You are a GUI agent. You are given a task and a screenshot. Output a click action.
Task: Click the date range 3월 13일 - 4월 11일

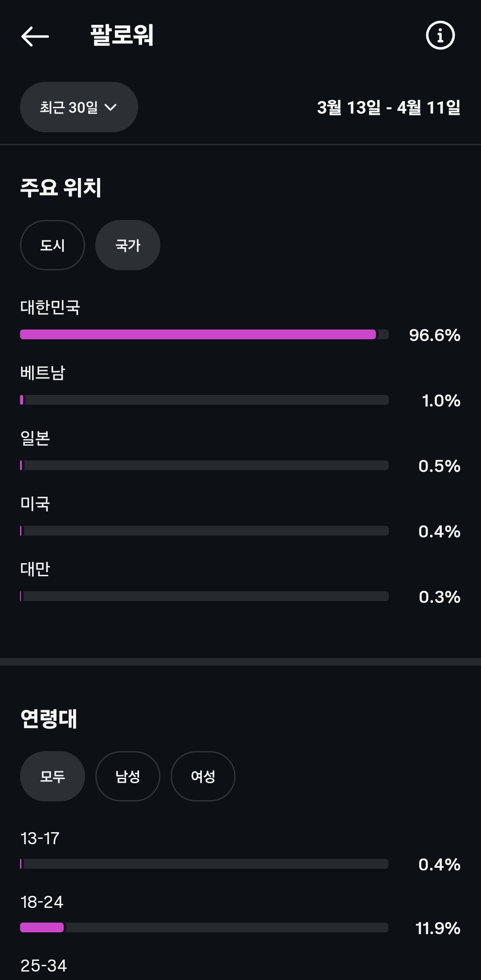click(x=388, y=107)
